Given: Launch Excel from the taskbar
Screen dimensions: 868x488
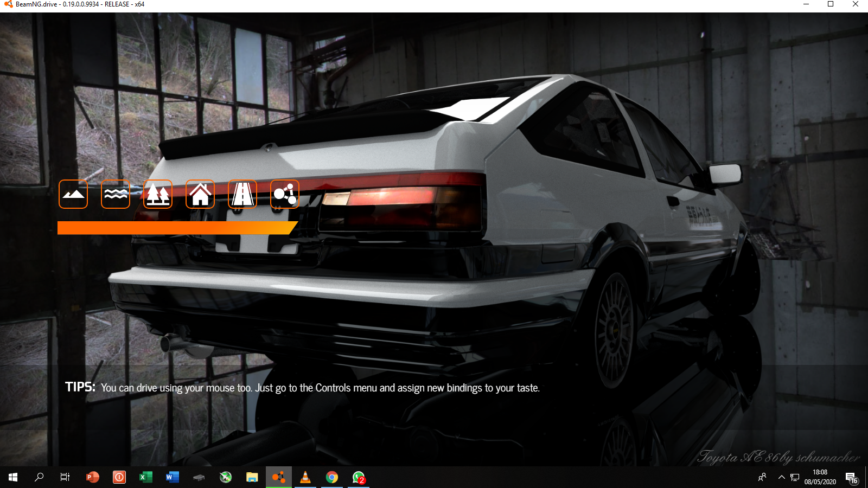Looking at the screenshot, I should click(146, 477).
